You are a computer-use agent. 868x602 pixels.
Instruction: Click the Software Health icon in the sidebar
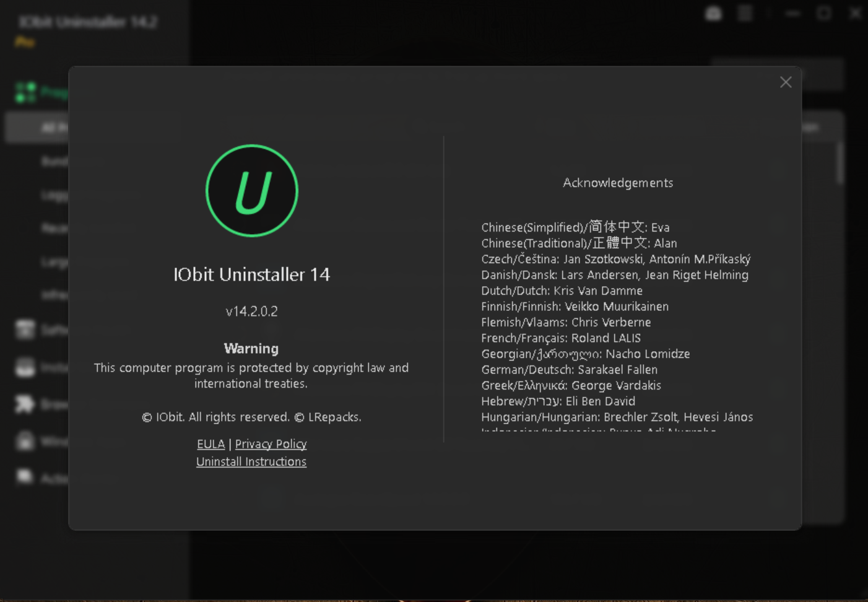pos(25,329)
